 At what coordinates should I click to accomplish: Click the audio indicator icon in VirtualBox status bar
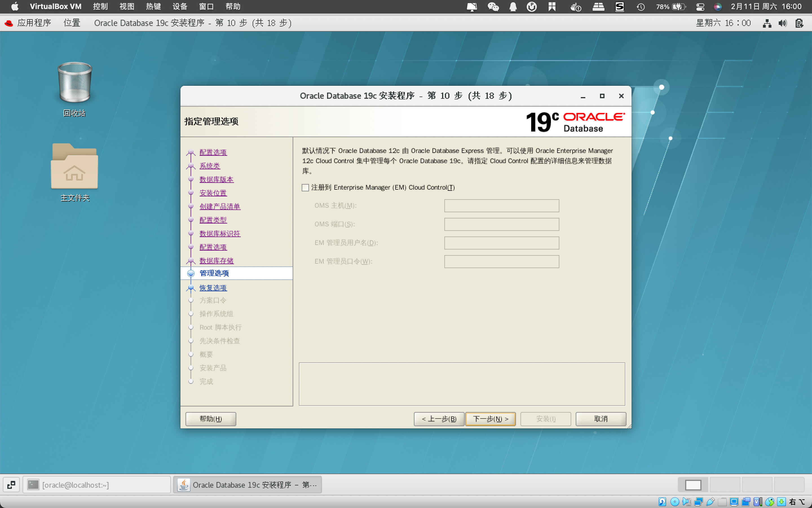687,502
